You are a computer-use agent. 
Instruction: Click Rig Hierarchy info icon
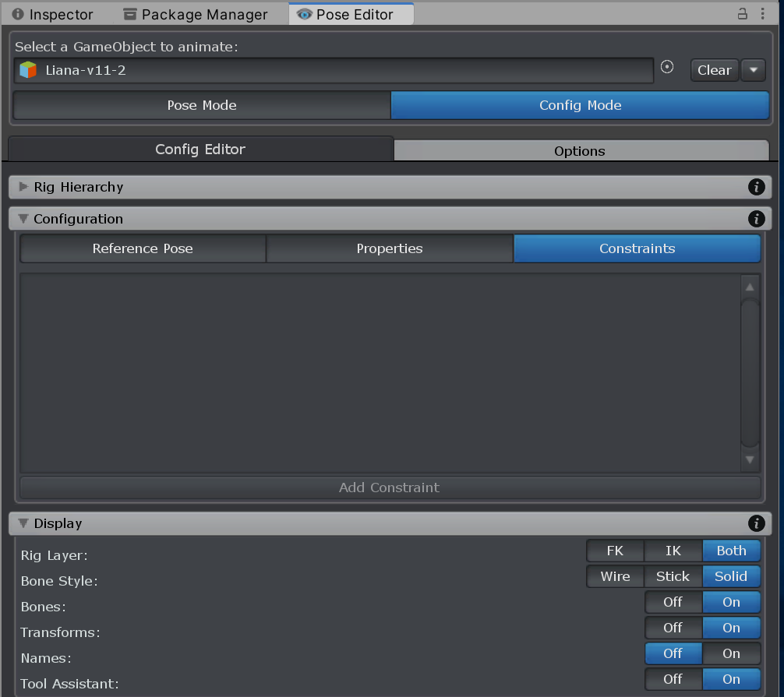756,187
